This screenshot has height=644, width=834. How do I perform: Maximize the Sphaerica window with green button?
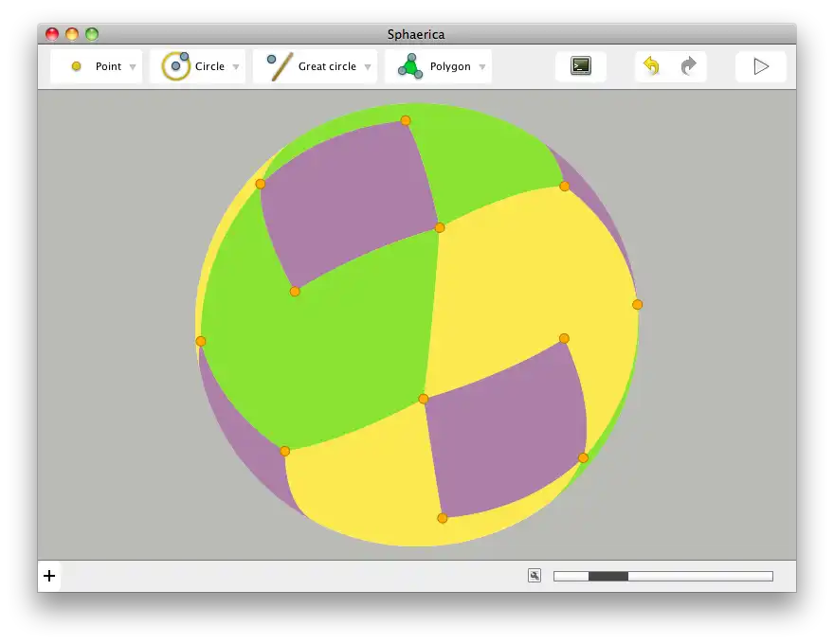tap(92, 34)
